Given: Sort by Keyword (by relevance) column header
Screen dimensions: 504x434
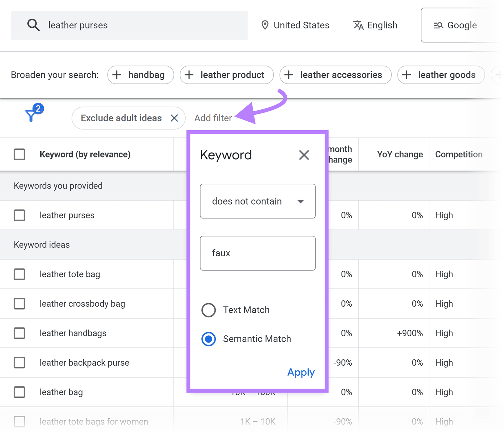Looking at the screenshot, I should click(85, 154).
